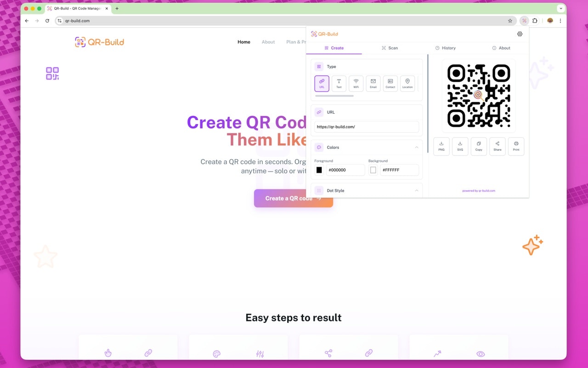Download the QR code as SVG
The width and height of the screenshot is (588, 368).
(460, 146)
